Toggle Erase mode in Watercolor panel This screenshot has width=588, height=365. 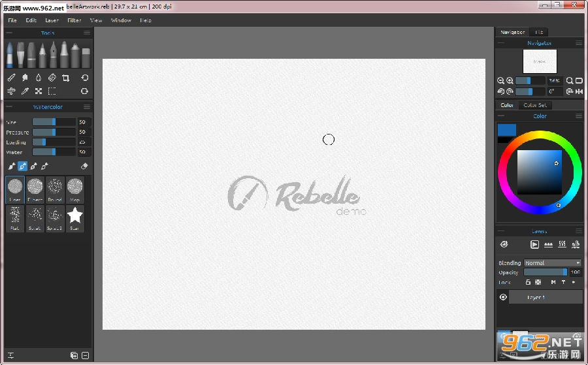tap(84, 166)
